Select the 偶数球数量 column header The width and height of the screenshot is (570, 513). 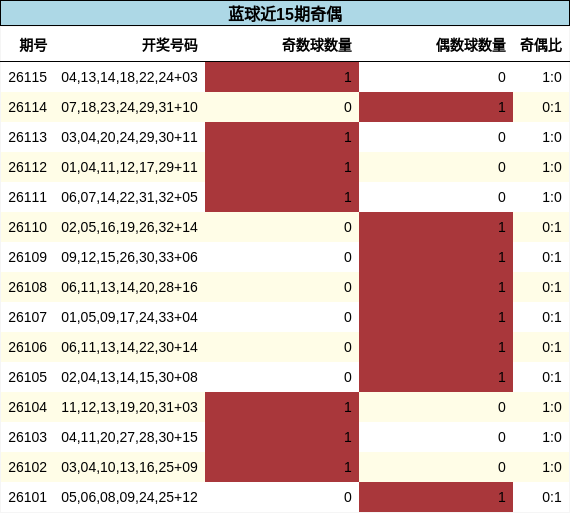(471, 45)
